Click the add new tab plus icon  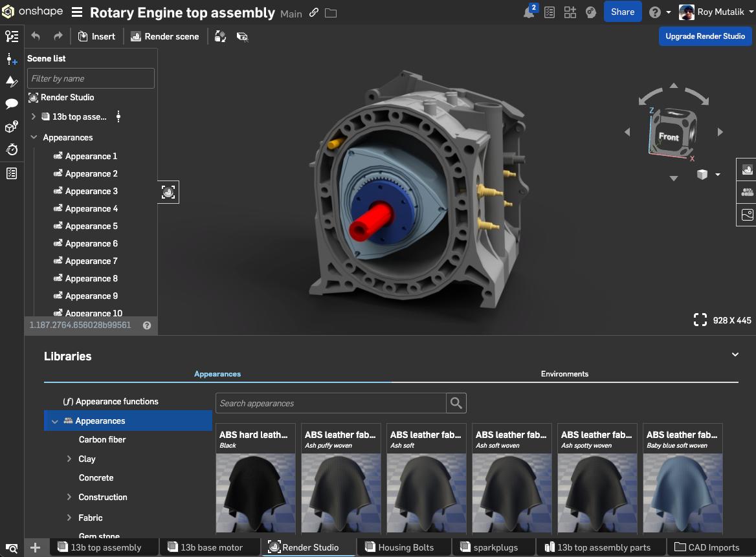(x=36, y=547)
